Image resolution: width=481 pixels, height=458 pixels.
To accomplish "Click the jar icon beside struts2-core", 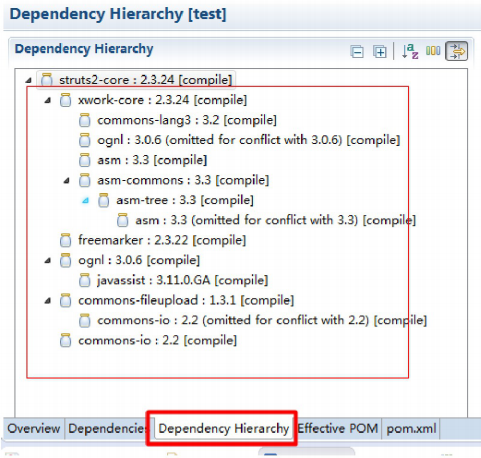I will click(x=47, y=80).
